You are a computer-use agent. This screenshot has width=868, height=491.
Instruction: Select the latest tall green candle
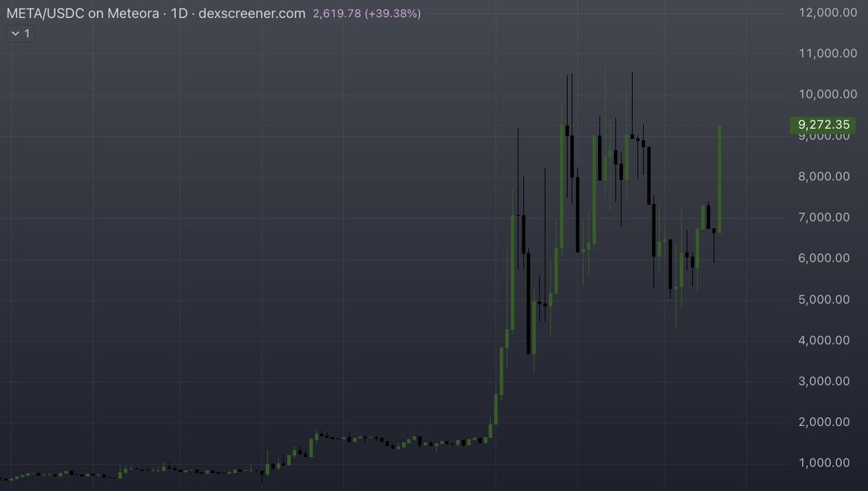[x=720, y=179]
